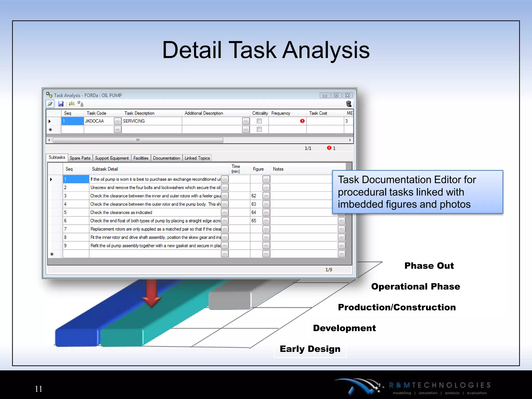Image resolution: width=532 pixels, height=399 pixels.
Task: Maximize the Task Analysis window
Action: [336, 96]
